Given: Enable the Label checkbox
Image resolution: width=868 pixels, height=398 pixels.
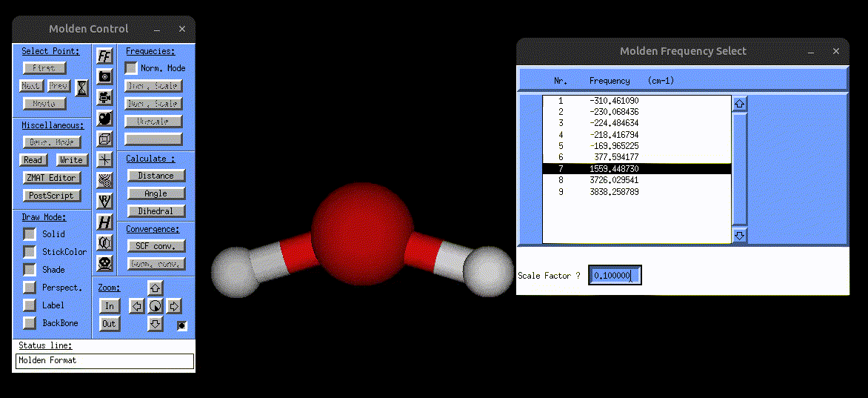Looking at the screenshot, I should click(30, 305).
